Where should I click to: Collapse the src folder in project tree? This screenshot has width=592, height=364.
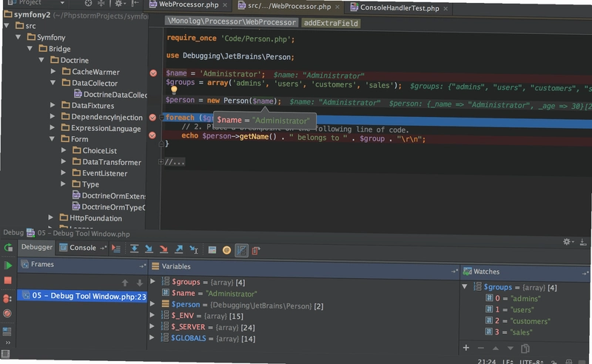coord(7,26)
